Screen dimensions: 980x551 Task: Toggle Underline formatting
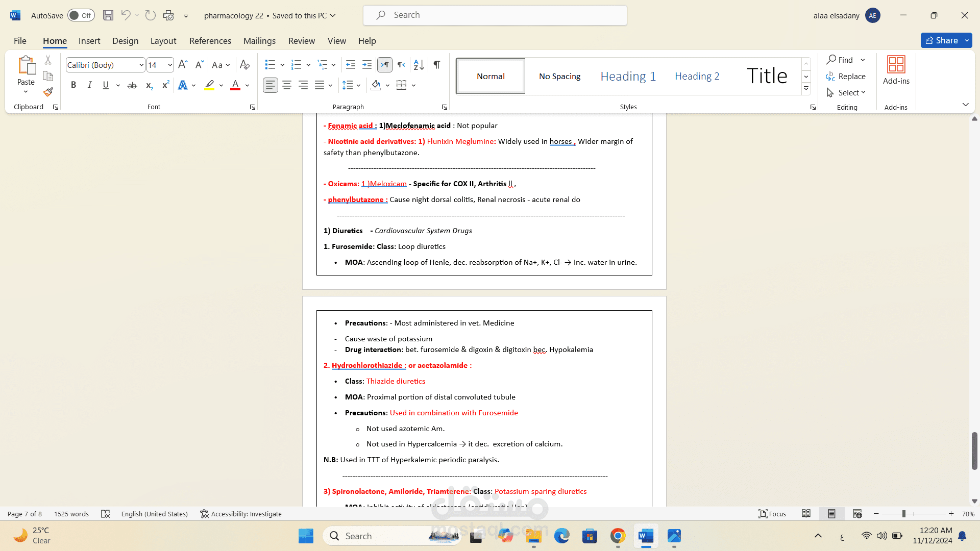coord(106,85)
